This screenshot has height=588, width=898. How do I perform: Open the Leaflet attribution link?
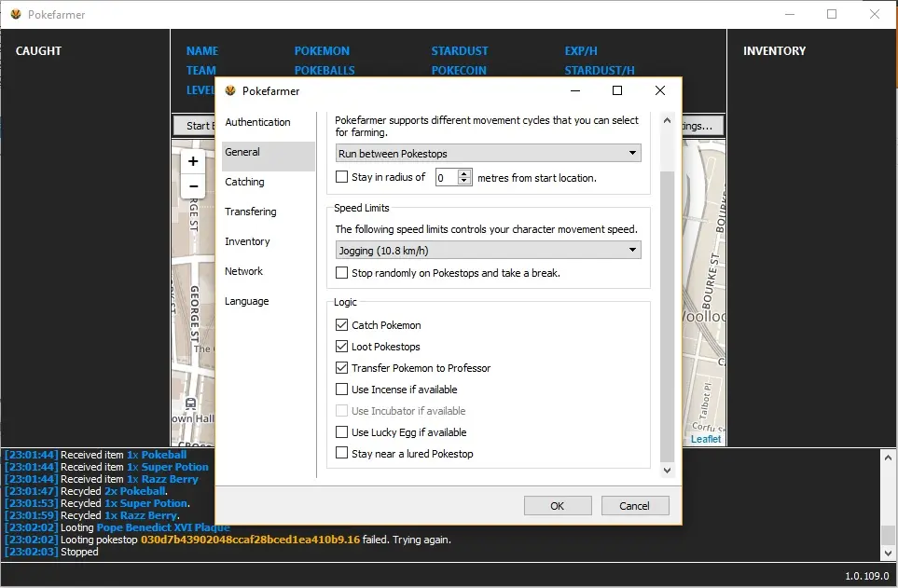point(706,439)
